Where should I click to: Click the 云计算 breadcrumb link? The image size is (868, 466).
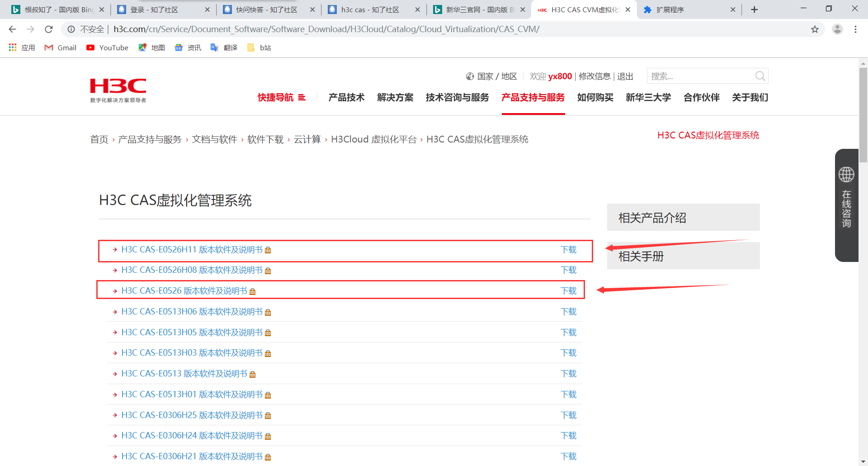tap(307, 139)
